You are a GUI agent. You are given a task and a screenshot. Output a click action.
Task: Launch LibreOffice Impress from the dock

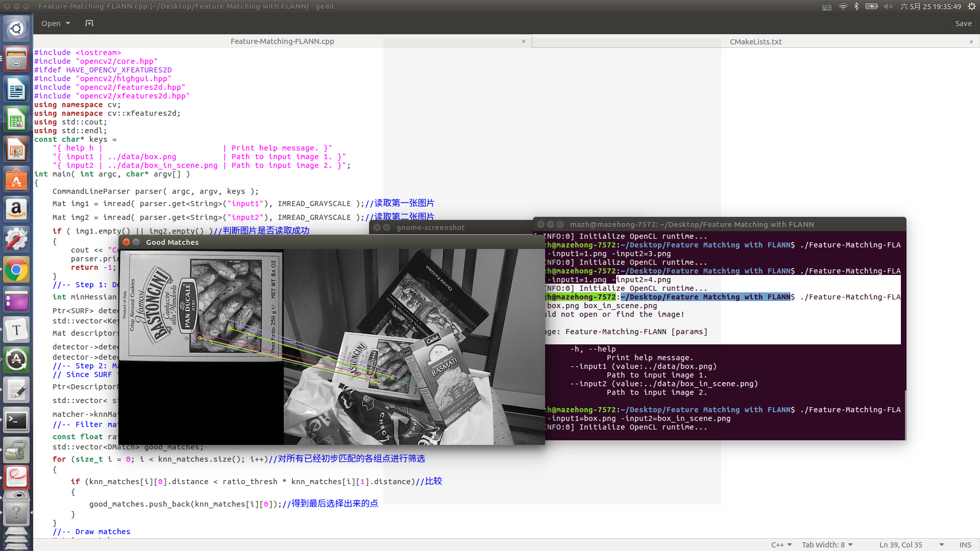point(16,149)
